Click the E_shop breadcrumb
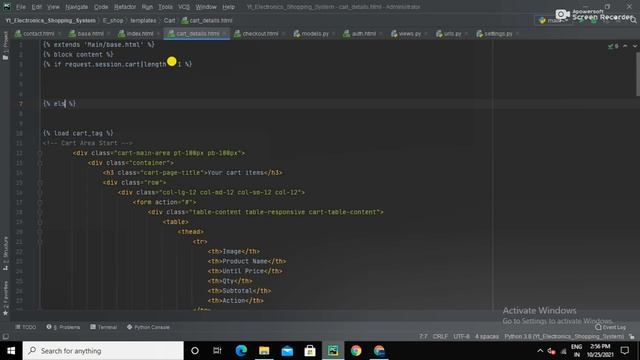 point(113,20)
